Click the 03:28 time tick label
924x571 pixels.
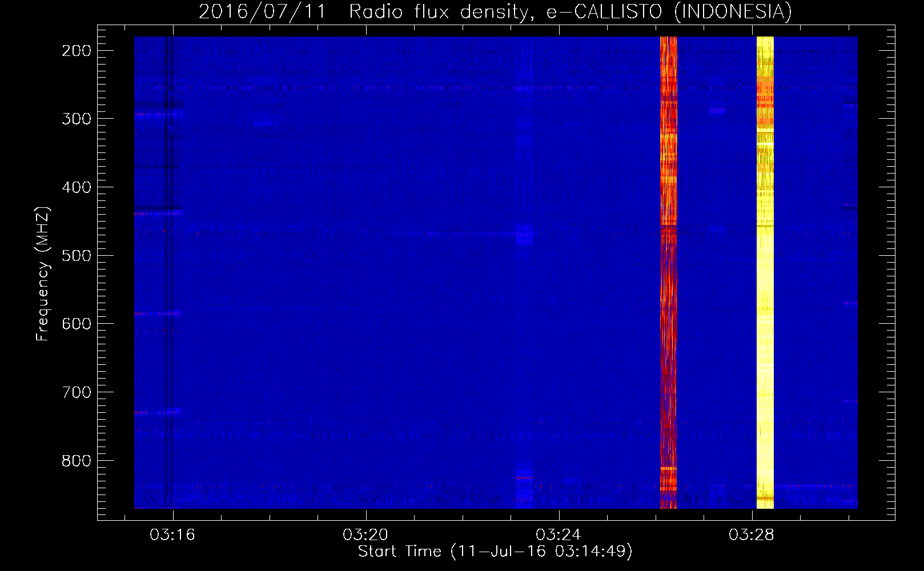point(752,534)
